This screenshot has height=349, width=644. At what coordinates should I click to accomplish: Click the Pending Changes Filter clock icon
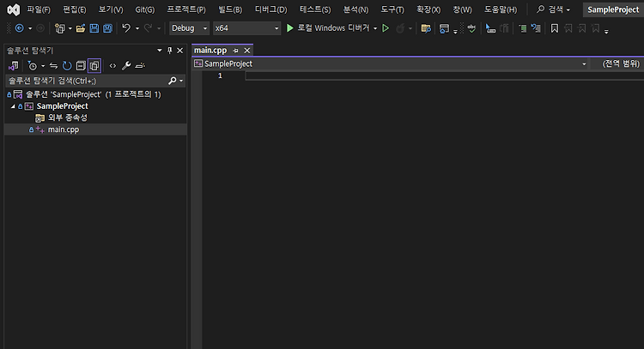pos(32,66)
